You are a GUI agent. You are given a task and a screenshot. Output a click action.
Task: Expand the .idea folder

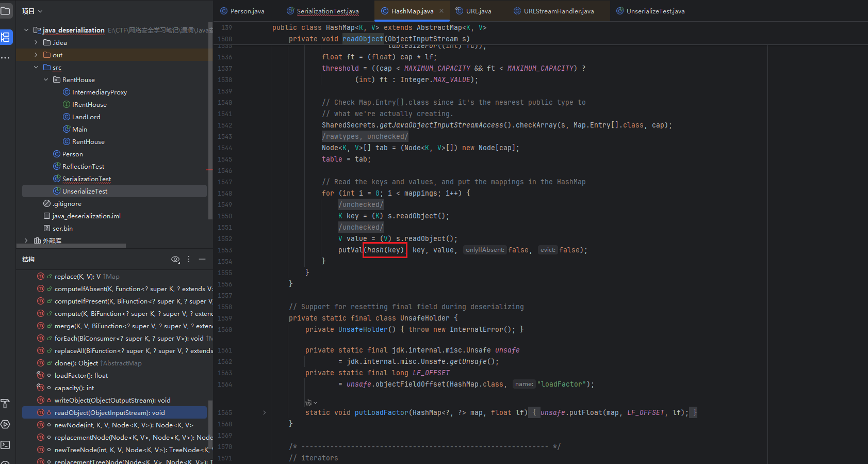point(36,42)
